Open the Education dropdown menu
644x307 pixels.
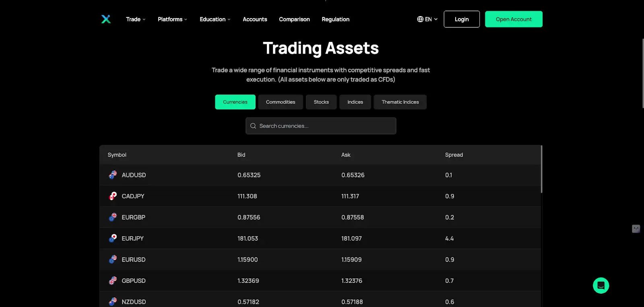[x=215, y=19]
